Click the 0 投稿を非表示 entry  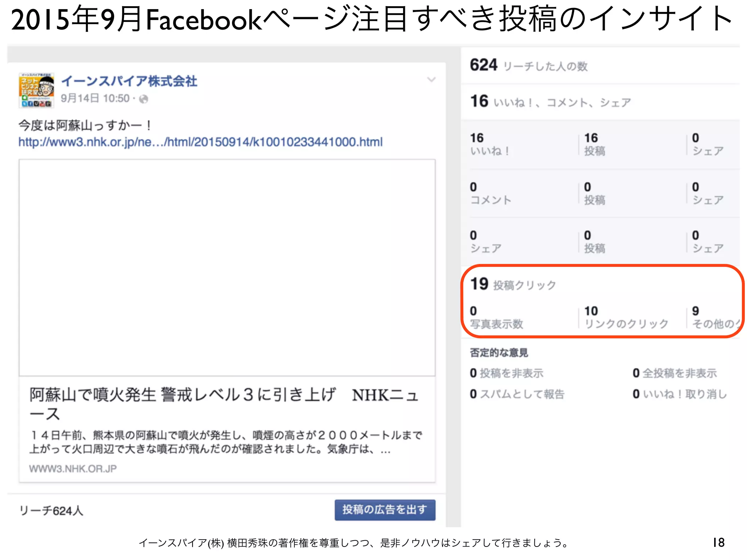pyautogui.click(x=507, y=373)
